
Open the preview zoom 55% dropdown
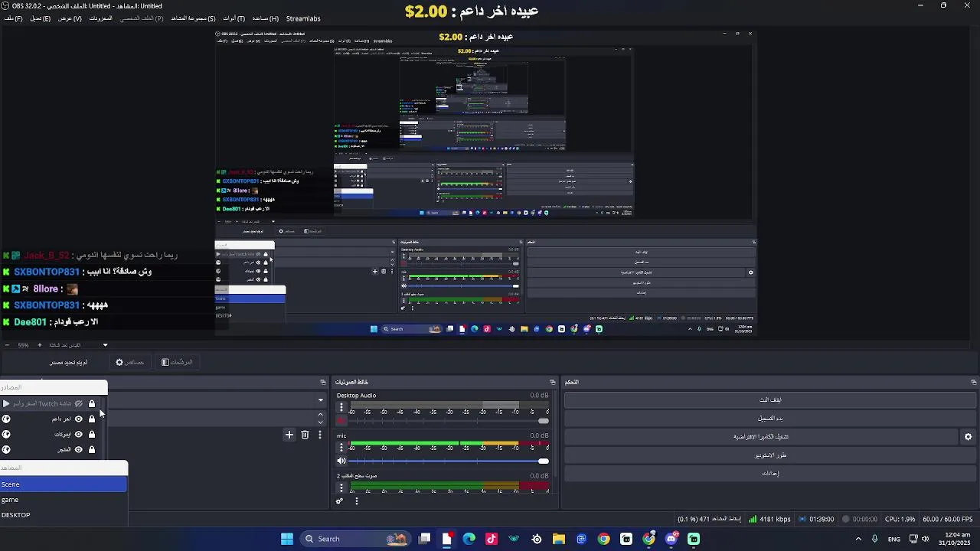[24, 345]
